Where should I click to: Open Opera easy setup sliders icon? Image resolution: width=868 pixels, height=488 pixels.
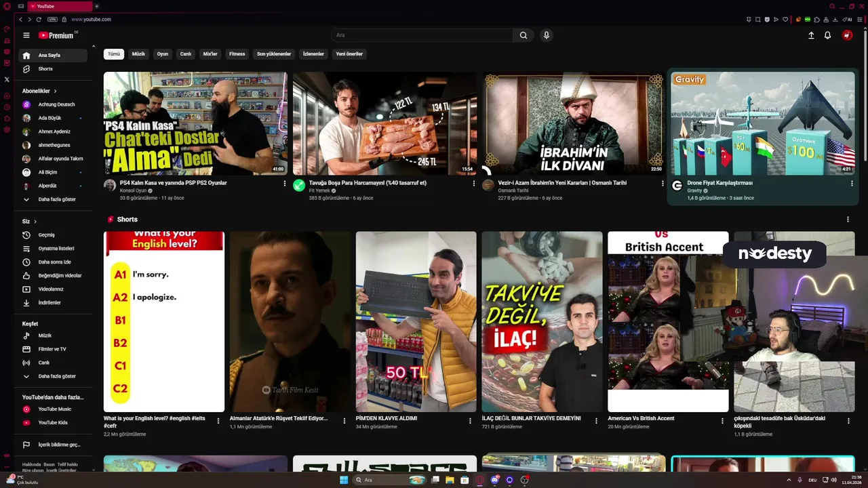tap(861, 19)
